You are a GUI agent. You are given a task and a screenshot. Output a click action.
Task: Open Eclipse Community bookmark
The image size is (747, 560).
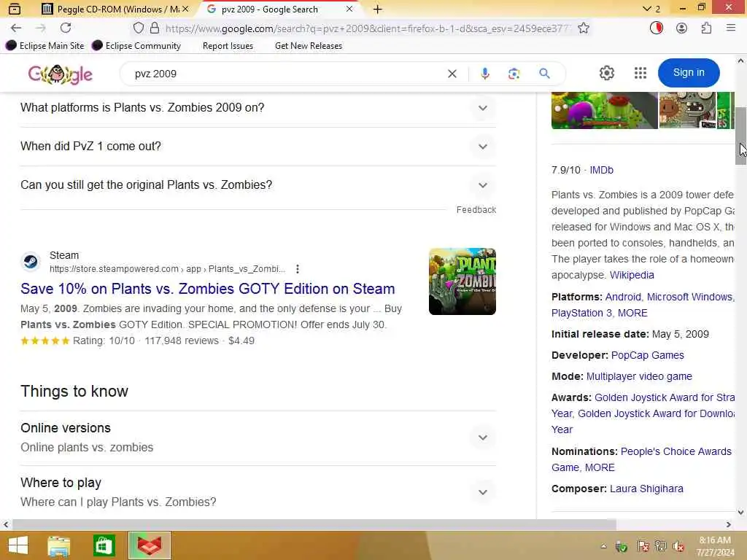click(x=136, y=46)
